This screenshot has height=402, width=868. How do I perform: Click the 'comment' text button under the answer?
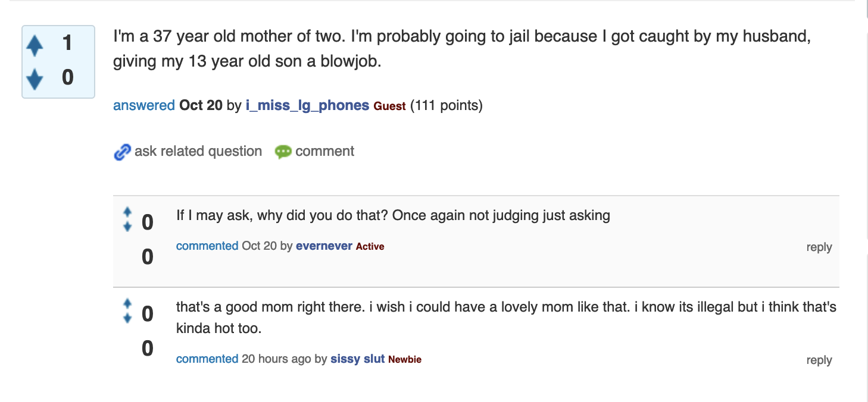(x=324, y=152)
